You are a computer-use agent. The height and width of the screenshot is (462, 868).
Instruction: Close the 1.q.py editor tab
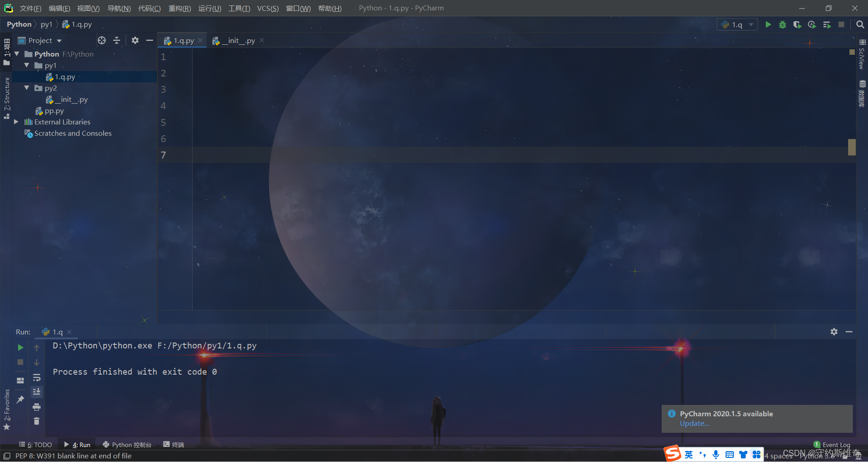[x=200, y=40]
